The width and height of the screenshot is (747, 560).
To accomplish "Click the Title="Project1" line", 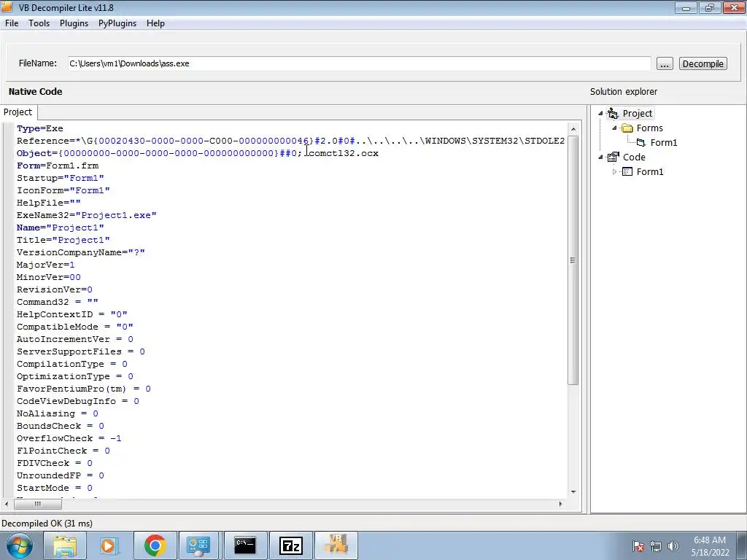I will tap(63, 240).
